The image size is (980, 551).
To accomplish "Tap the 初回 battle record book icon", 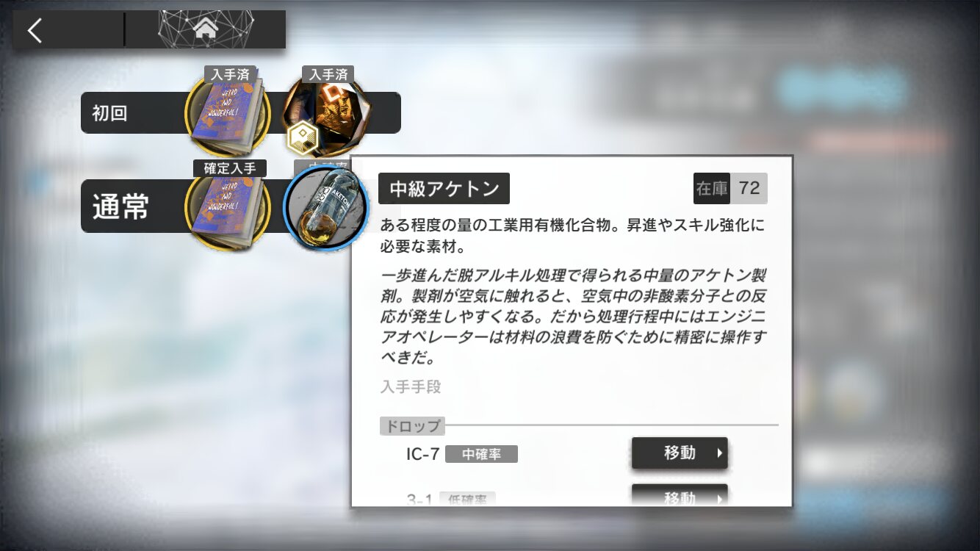I will pos(228,114).
